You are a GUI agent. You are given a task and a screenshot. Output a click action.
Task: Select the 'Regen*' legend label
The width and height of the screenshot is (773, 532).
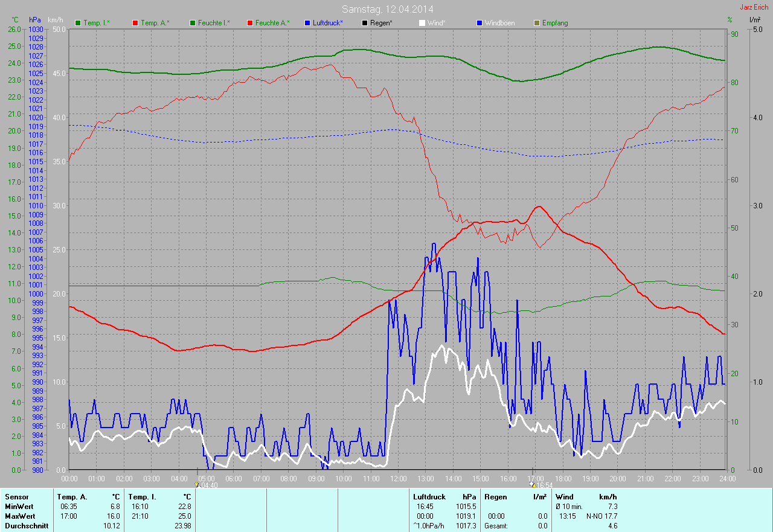tap(381, 23)
